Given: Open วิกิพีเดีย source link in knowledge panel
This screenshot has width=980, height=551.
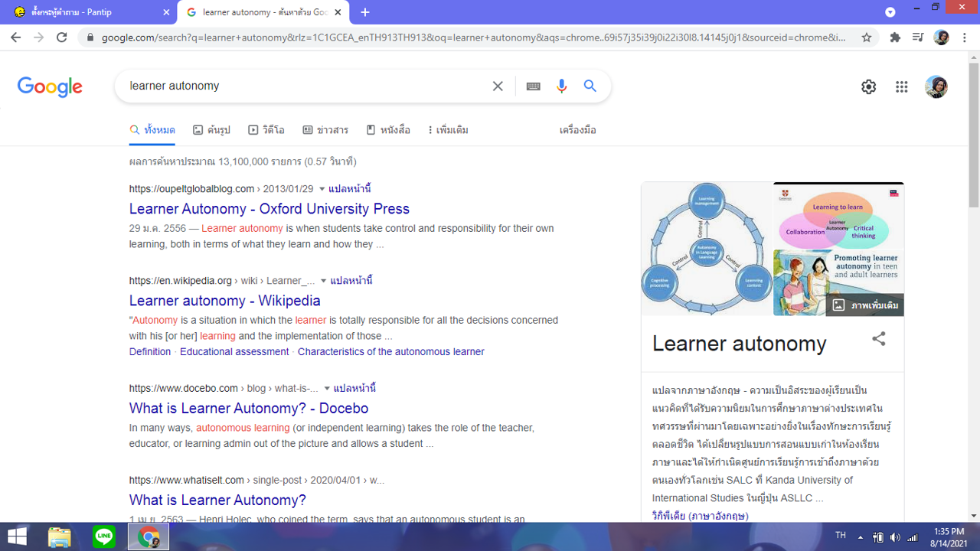Looking at the screenshot, I should pos(701,516).
